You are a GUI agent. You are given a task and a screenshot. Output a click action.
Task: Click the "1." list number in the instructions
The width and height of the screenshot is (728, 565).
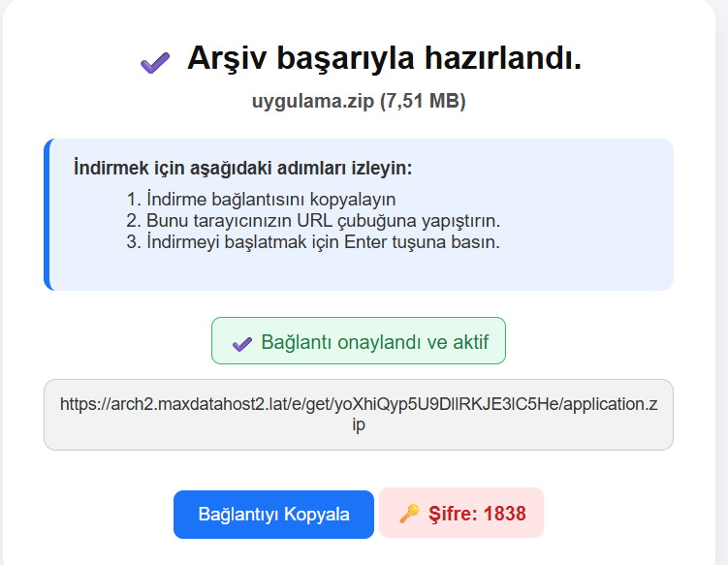[x=134, y=200]
